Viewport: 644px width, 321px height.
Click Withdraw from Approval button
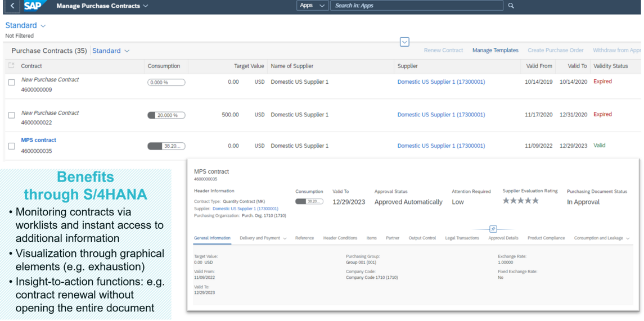[616, 51]
